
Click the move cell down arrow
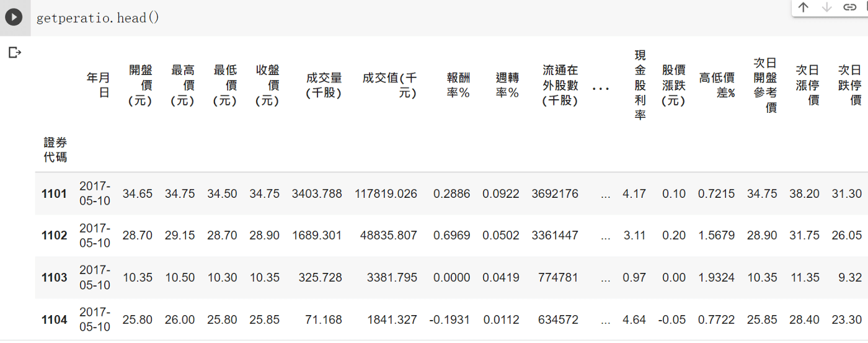pyautogui.click(x=826, y=7)
